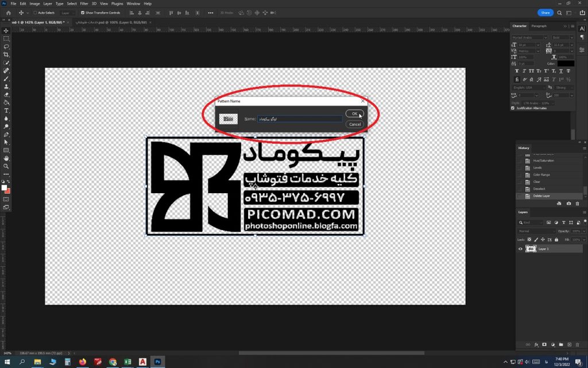Select the Lasso tool
Viewport: 588px width, 368px height.
pyautogui.click(x=6, y=47)
